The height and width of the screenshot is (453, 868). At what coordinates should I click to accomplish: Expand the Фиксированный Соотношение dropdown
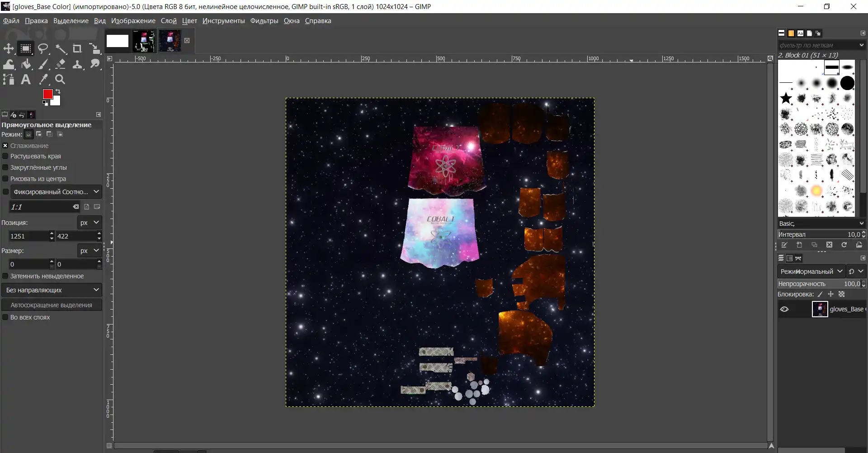coord(56,192)
